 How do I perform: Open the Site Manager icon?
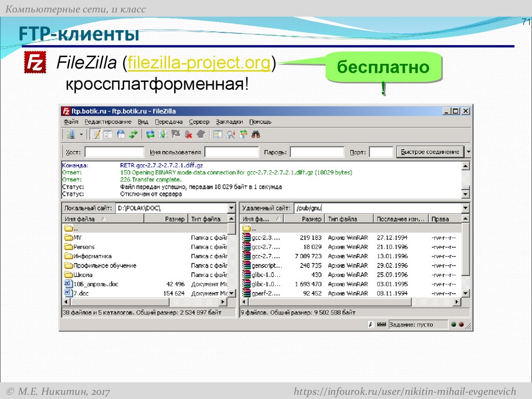pyautogui.click(x=71, y=135)
